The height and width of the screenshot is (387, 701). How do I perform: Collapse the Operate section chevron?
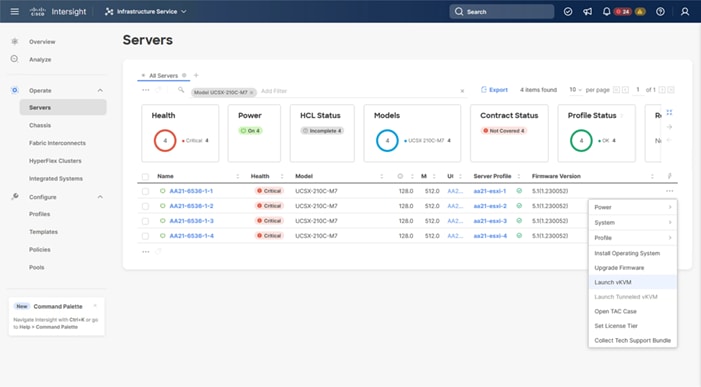coord(100,90)
